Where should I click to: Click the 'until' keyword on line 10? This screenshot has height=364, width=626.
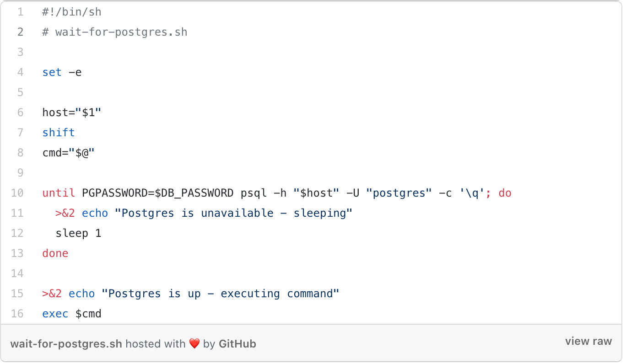pyautogui.click(x=59, y=193)
